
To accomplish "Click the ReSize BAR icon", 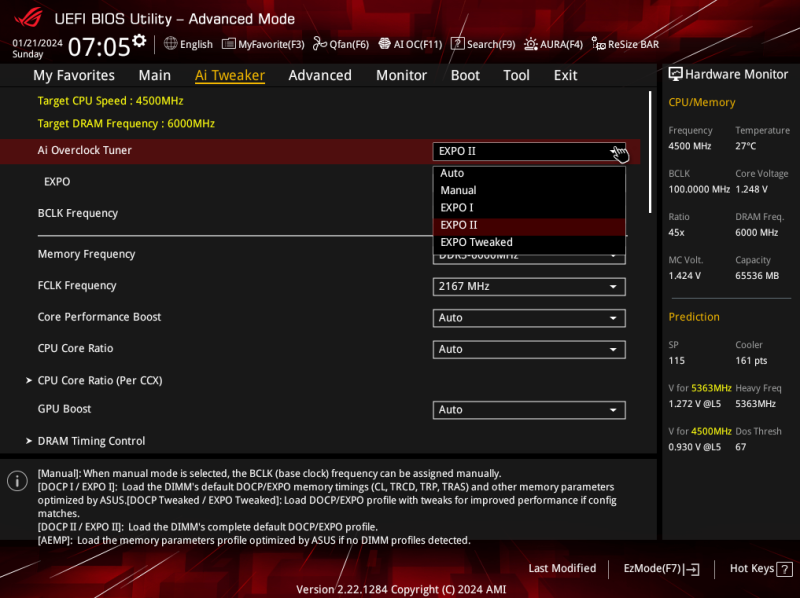I will click(x=598, y=44).
